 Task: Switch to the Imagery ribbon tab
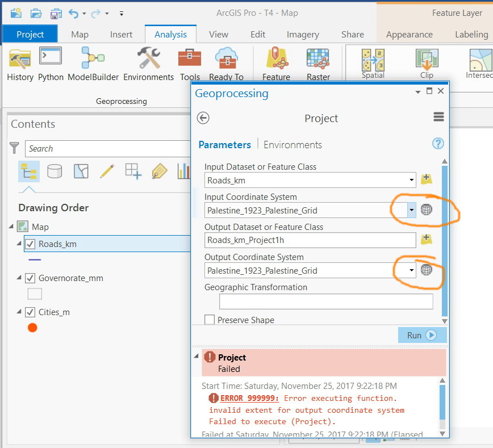[x=303, y=34]
